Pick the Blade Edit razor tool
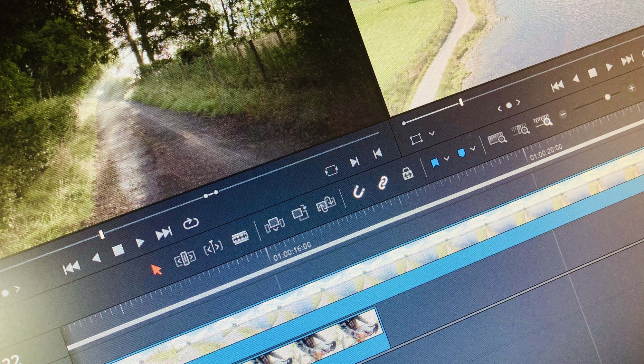 point(240,239)
